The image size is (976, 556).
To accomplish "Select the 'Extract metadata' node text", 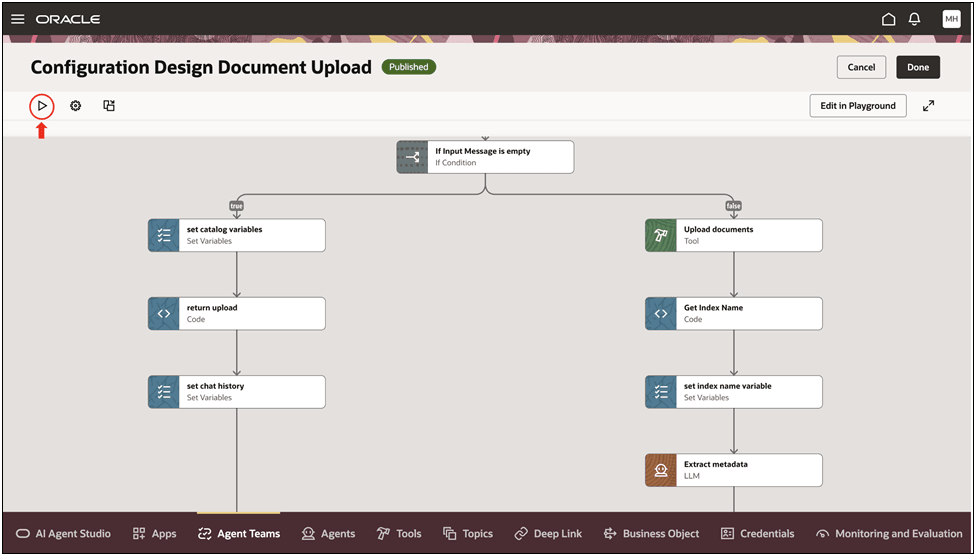I will click(716, 464).
